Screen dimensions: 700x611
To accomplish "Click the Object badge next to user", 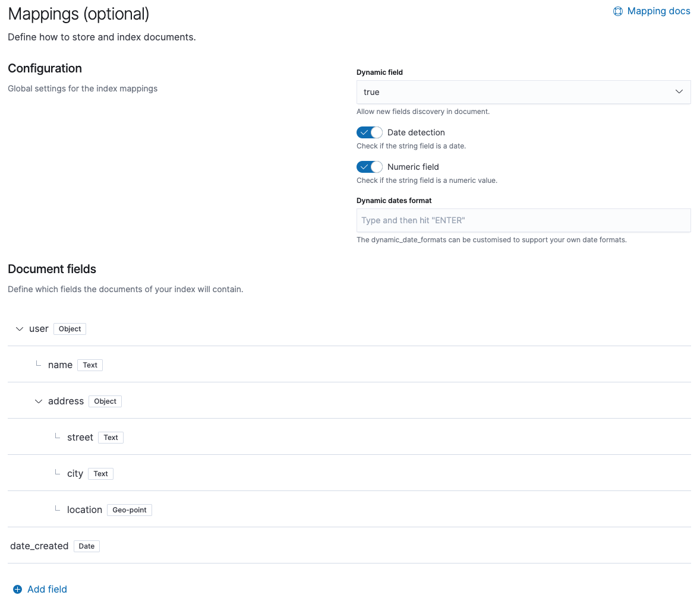I will [70, 329].
